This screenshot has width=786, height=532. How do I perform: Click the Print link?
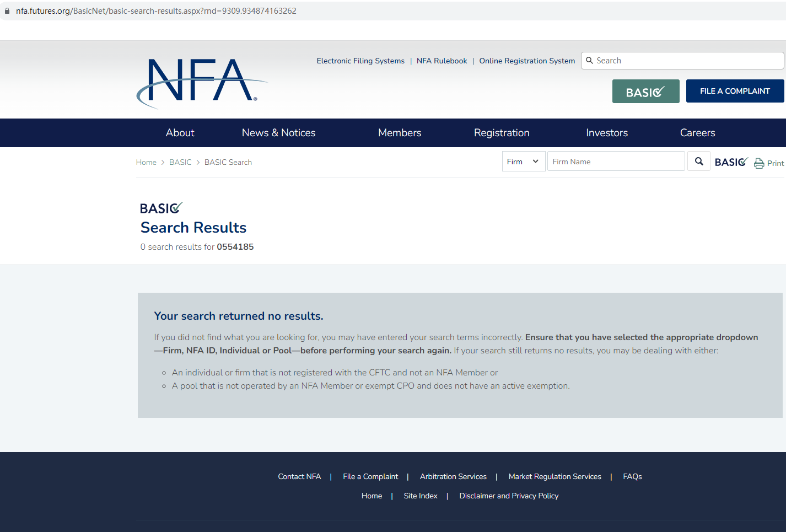pyautogui.click(x=776, y=163)
